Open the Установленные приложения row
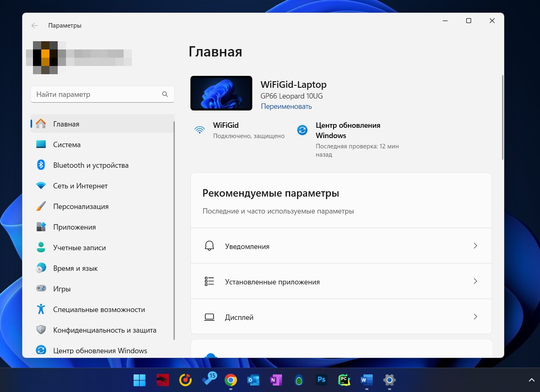This screenshot has width=540, height=392. point(341,281)
